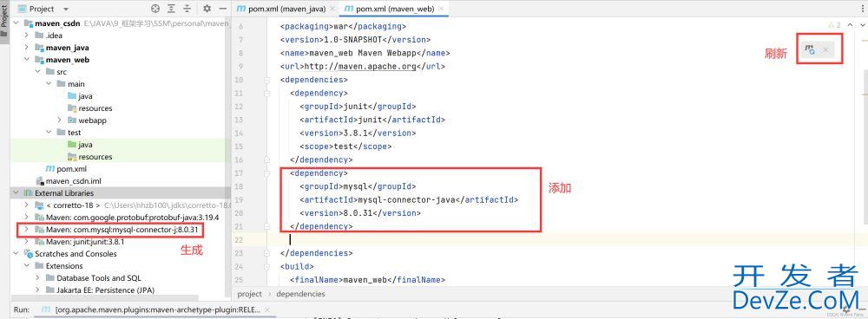Click the webapp folder icon
The width and height of the screenshot is (868, 319).
(x=72, y=120)
